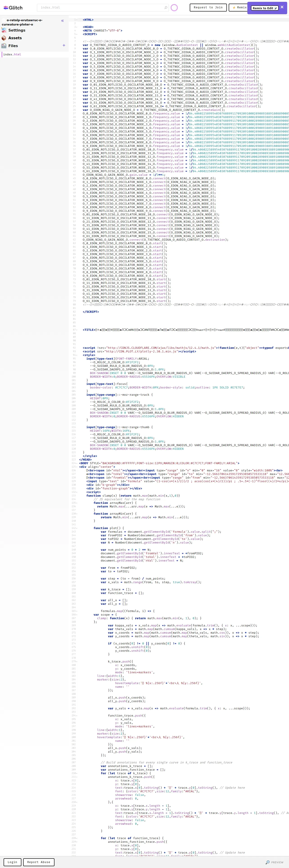Screen dimensions: 289x868
Task: Click the project name o-retolp-erutawruc-o-curwature-ploter-o
Action: click(22, 22)
